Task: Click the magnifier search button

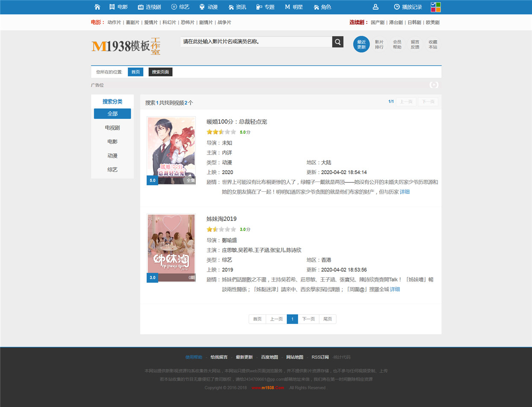Action: [x=338, y=41]
